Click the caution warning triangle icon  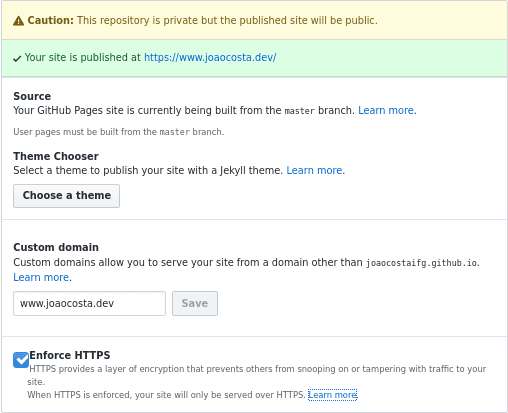[18, 21]
